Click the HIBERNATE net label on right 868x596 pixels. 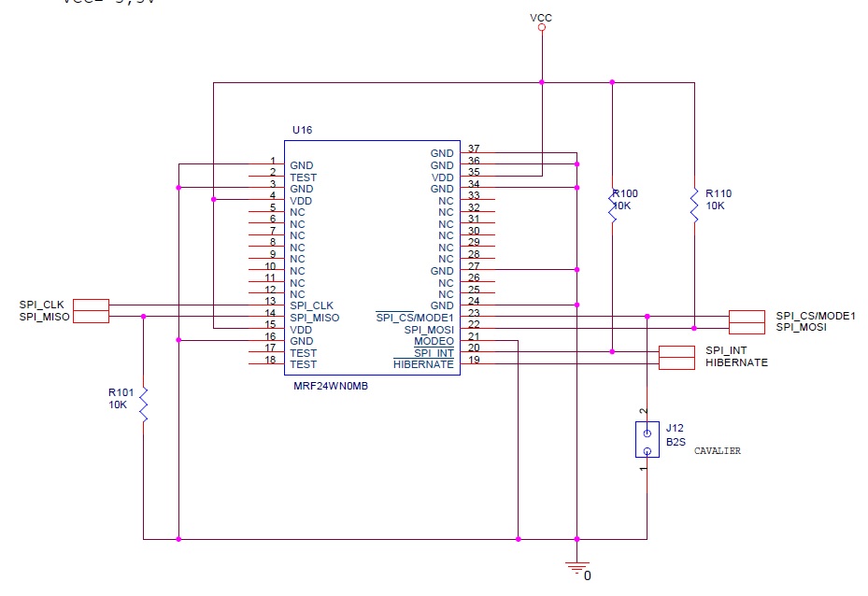pyautogui.click(x=736, y=363)
